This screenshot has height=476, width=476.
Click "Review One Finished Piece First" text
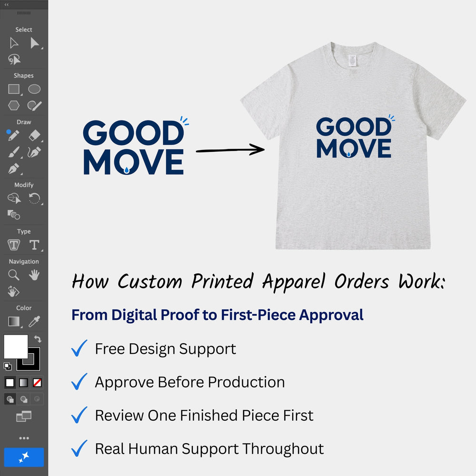(x=204, y=416)
